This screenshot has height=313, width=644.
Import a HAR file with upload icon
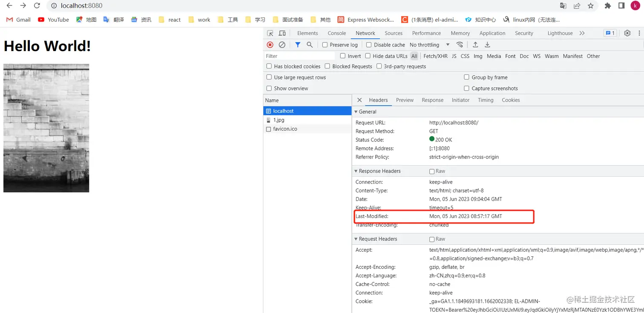475,45
